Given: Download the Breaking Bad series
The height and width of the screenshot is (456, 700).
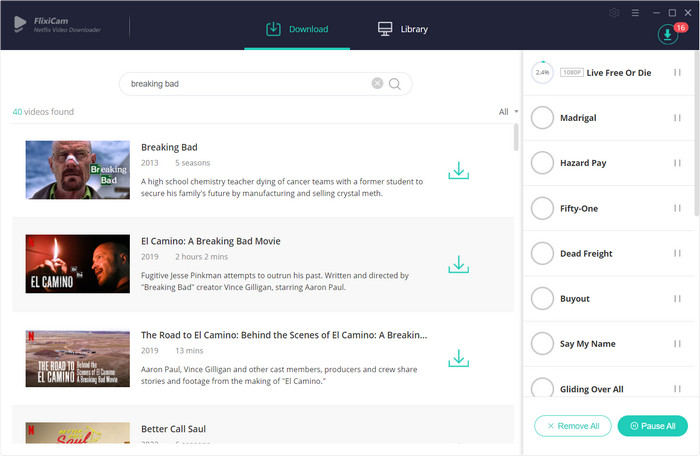Looking at the screenshot, I should (x=458, y=170).
